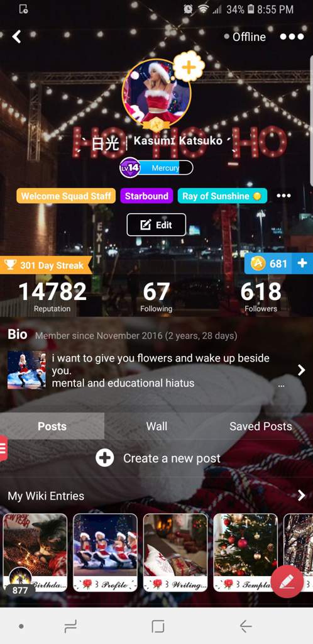Tap the Level 14 Mercury progress bar
313x644 pixels.
click(x=156, y=167)
